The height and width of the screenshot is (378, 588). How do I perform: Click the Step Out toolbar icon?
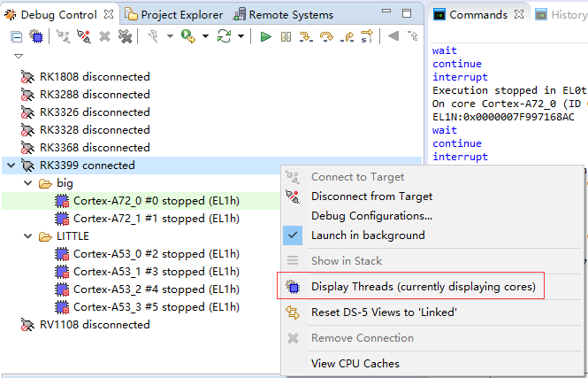point(347,37)
